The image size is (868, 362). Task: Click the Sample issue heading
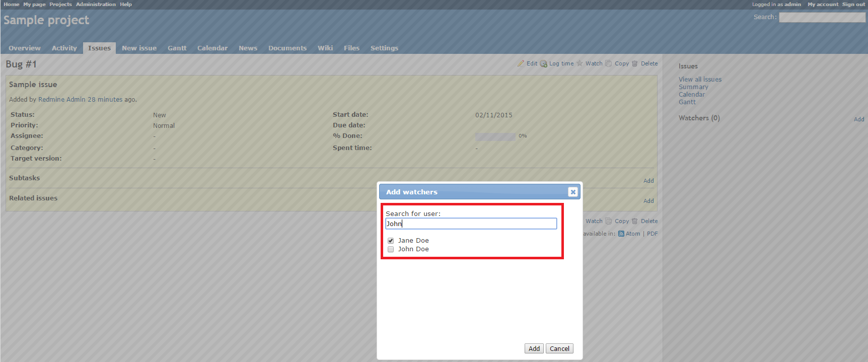pyautogui.click(x=33, y=85)
